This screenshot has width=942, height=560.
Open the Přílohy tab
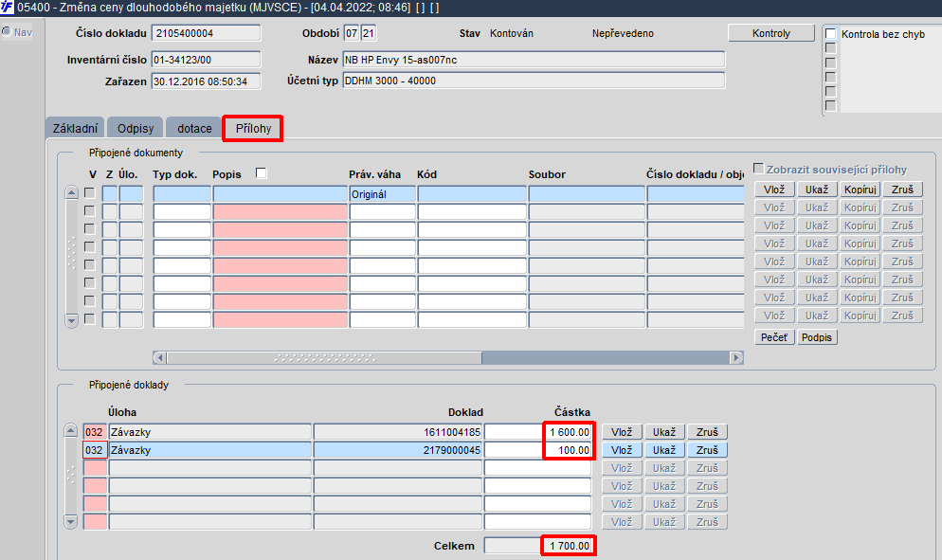click(x=253, y=129)
